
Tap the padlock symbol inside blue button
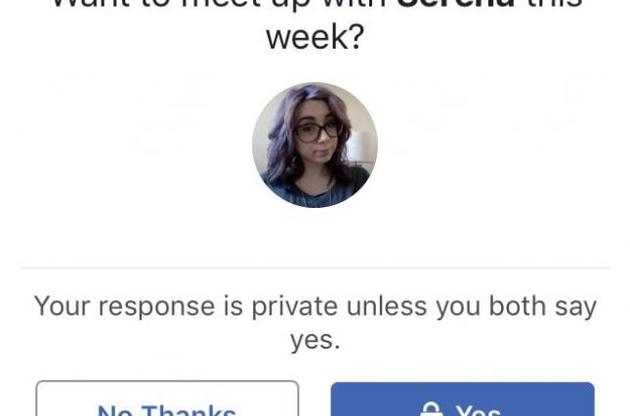click(x=432, y=409)
